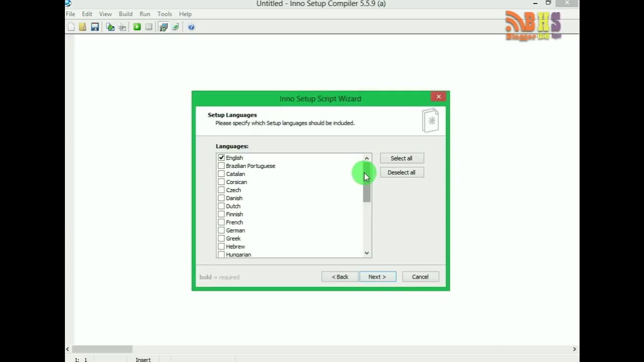644x362 pixels.
Task: Click the editor scroll-right arrow
Action: click(x=575, y=349)
